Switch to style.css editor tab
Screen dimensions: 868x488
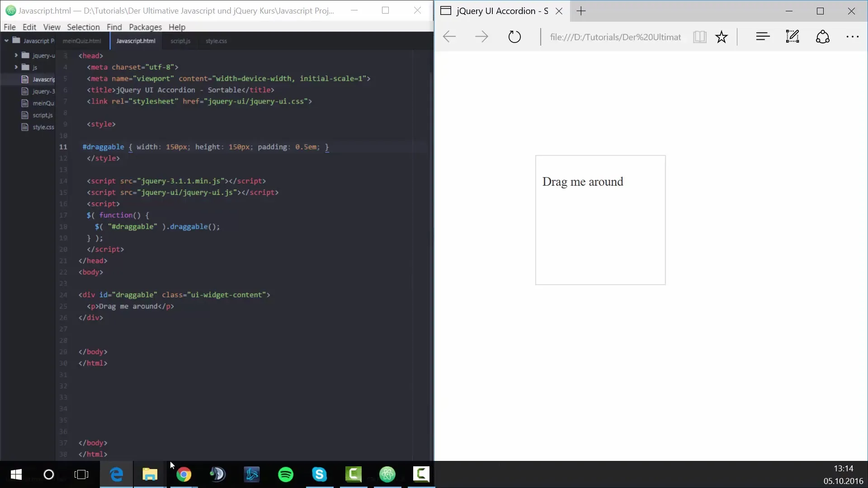pyautogui.click(x=216, y=41)
